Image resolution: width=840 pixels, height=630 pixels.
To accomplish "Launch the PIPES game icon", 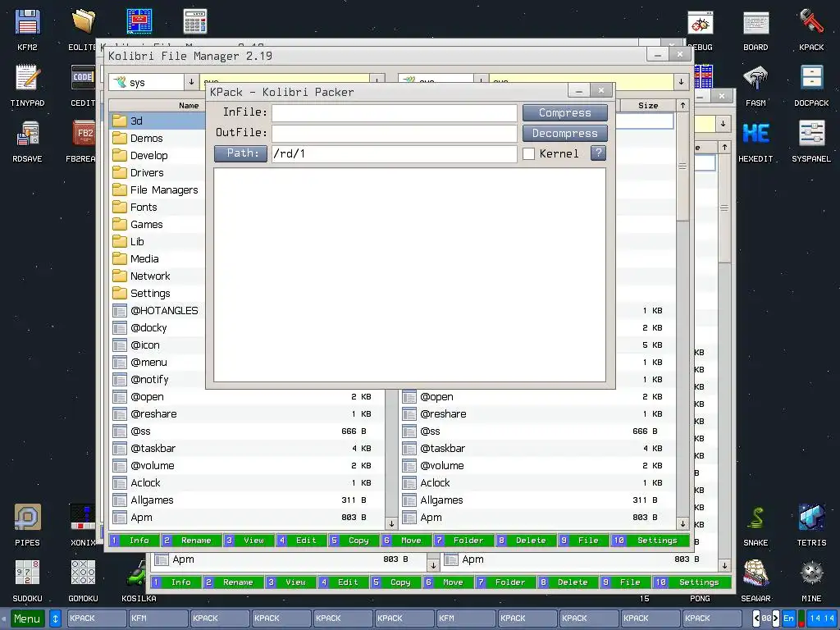I will click(x=27, y=525).
